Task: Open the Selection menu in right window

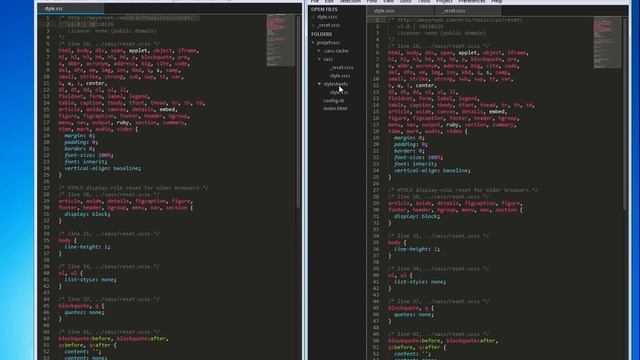Action: (351, 2)
